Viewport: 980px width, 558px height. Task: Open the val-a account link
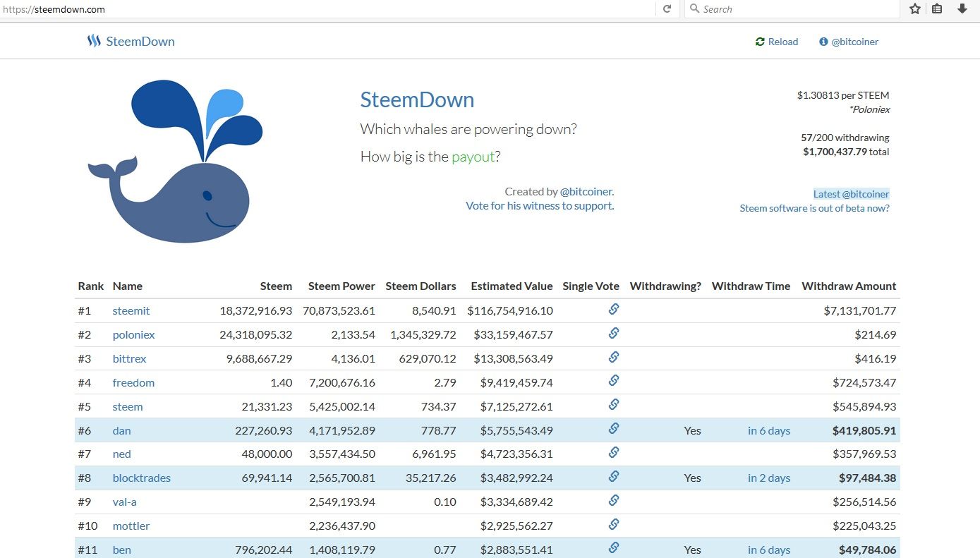125,502
